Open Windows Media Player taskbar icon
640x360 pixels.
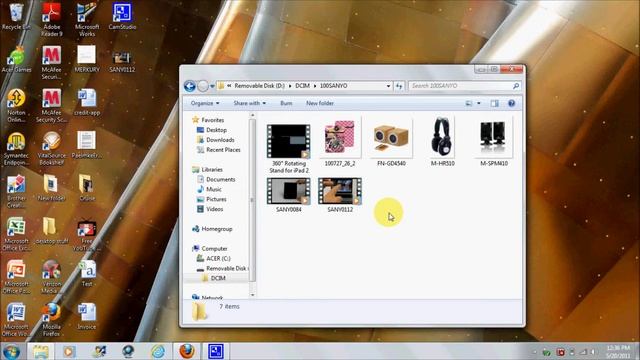tap(69, 351)
